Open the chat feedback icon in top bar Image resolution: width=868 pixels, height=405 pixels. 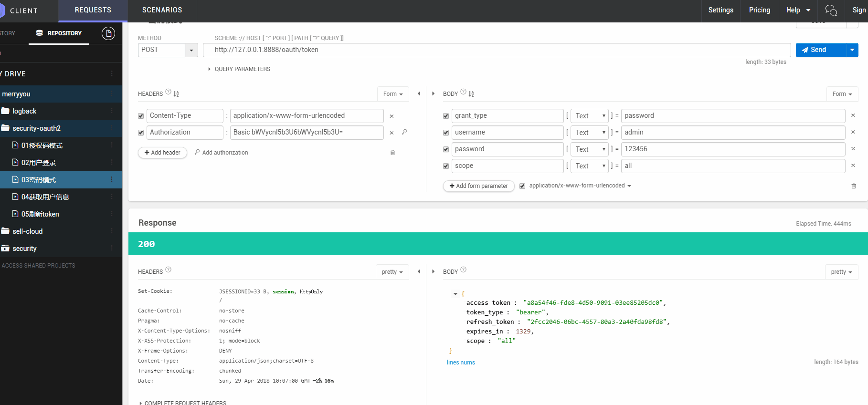[x=831, y=10]
